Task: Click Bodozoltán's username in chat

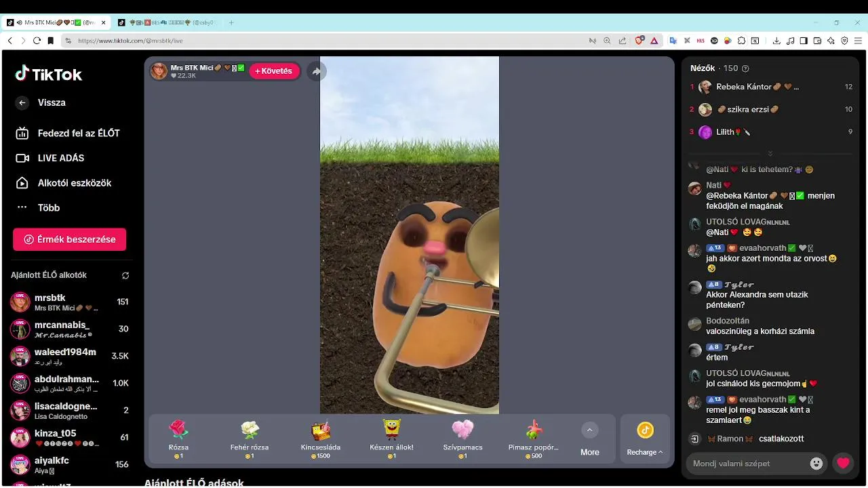Action: tap(728, 321)
